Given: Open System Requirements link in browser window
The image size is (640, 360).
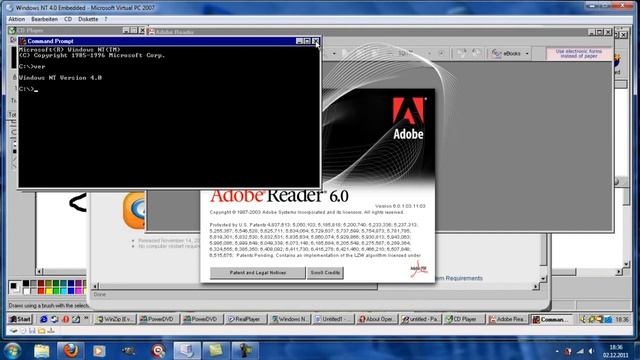Looking at the screenshot, I should [x=458, y=278].
